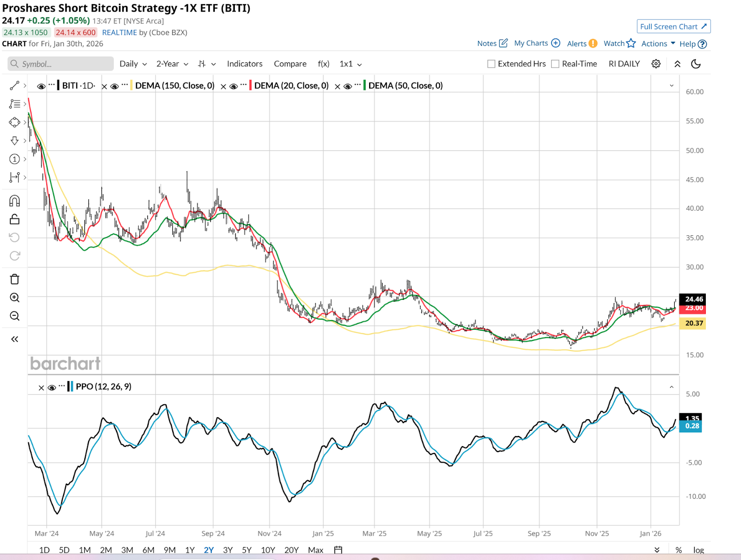Expand the Actions dropdown menu
Image resolution: width=741 pixels, height=560 pixels.
pyautogui.click(x=658, y=44)
